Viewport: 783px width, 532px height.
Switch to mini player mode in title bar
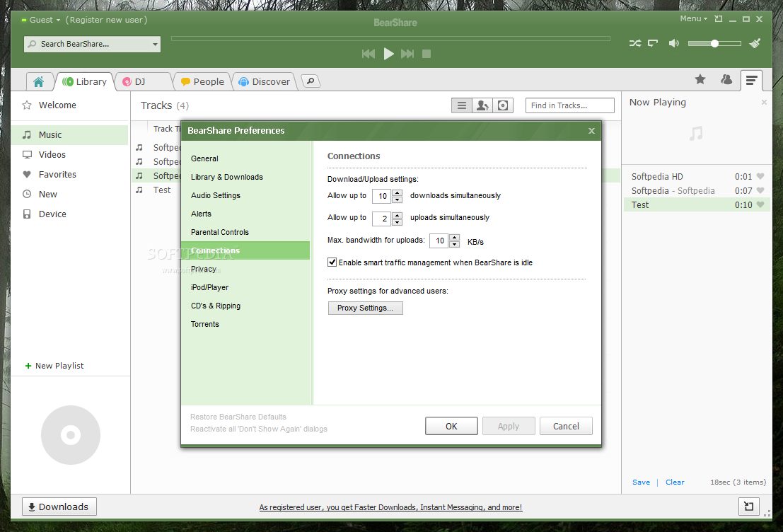(x=719, y=19)
